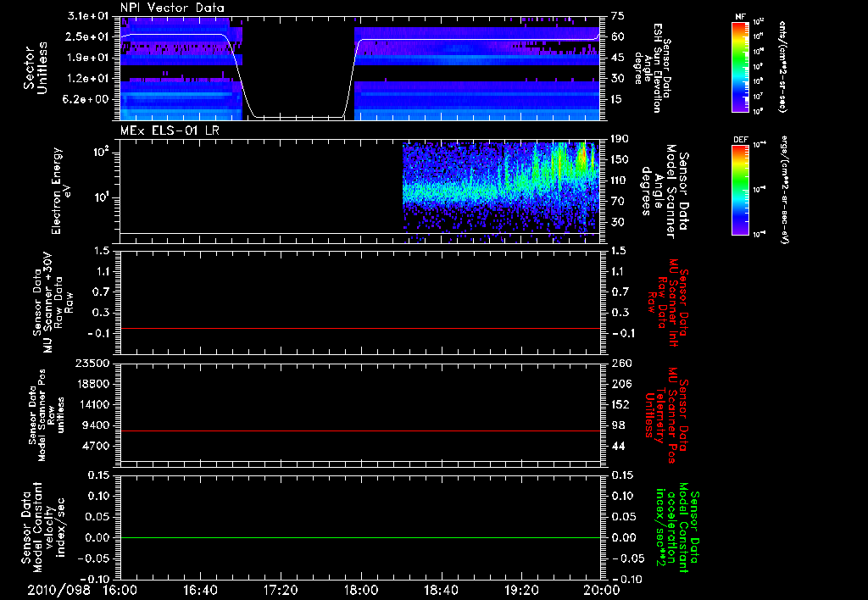
Task: Select the NF color scale bar
Action: 740,66
